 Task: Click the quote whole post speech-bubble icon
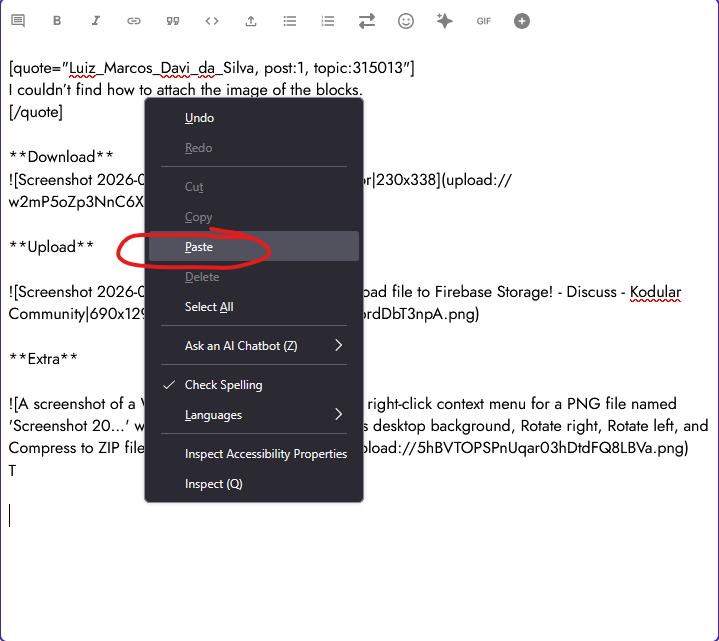coord(18,21)
